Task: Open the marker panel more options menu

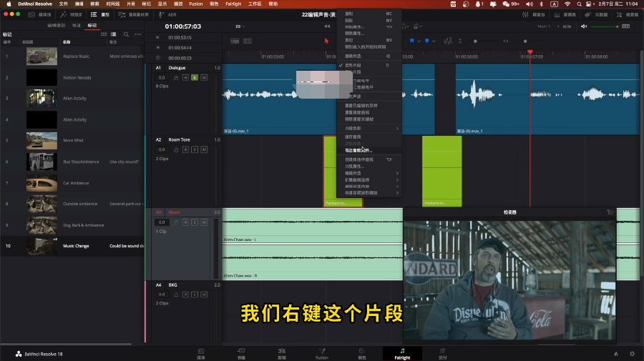Action: [x=138, y=34]
